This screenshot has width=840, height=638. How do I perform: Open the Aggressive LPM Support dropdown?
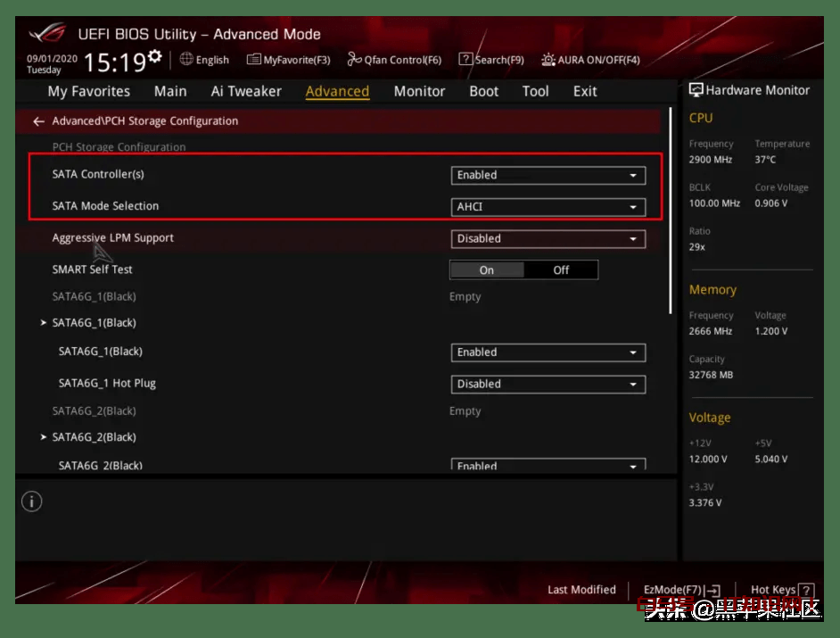point(548,239)
